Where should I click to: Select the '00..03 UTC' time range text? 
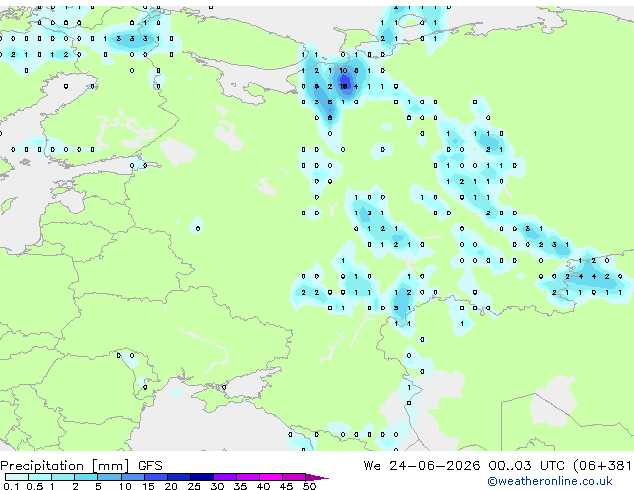(x=526, y=466)
